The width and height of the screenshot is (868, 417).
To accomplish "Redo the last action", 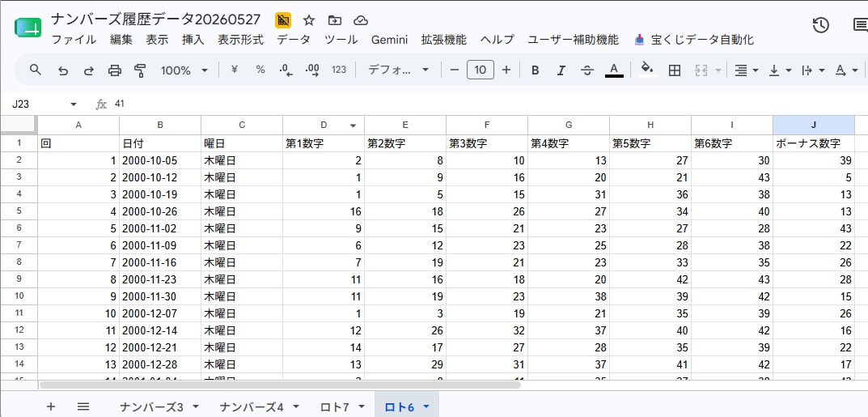I will pyautogui.click(x=88, y=70).
